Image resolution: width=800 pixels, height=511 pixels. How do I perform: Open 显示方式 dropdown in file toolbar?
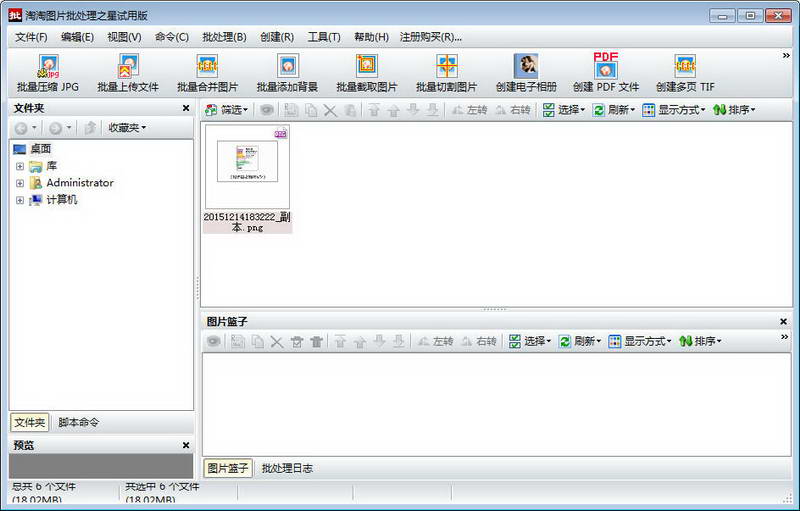pyautogui.click(x=674, y=110)
